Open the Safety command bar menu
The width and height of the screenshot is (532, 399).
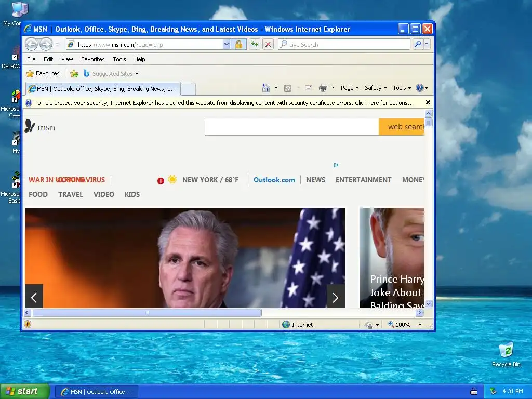375,88
